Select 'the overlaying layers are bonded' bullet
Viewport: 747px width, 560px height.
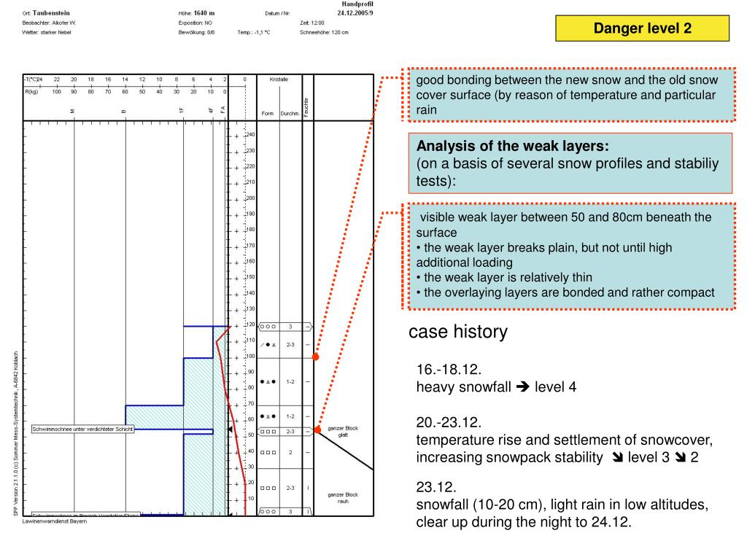click(x=565, y=292)
